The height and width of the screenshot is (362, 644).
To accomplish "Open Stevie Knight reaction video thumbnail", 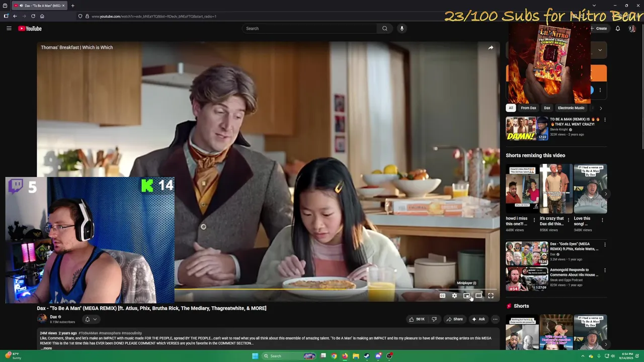I will [x=527, y=128].
